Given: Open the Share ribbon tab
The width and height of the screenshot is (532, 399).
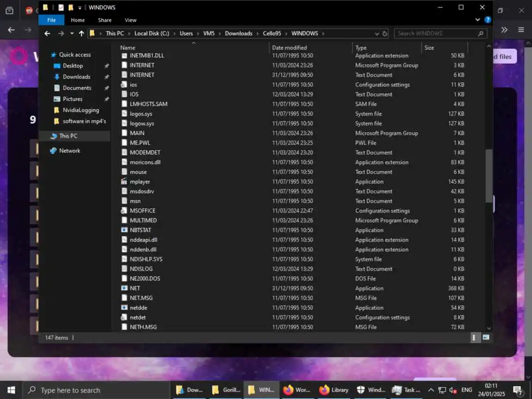Looking at the screenshot, I should (104, 20).
